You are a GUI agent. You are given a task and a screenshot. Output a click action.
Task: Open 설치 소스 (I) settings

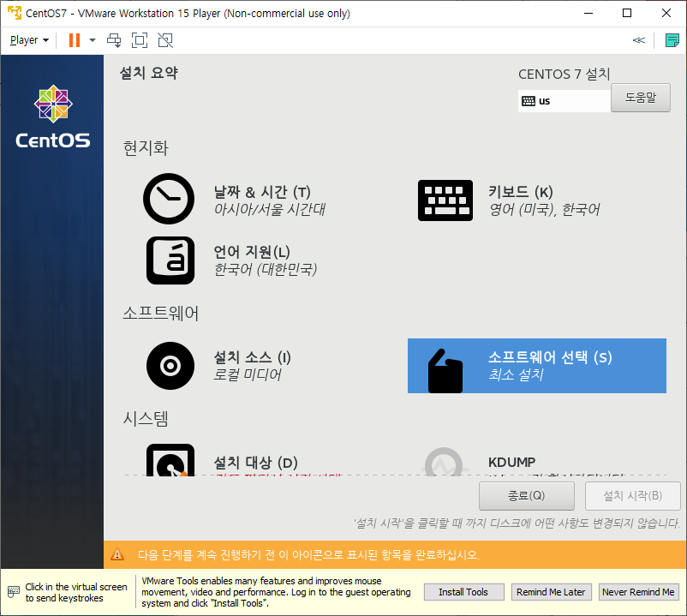[x=252, y=357]
